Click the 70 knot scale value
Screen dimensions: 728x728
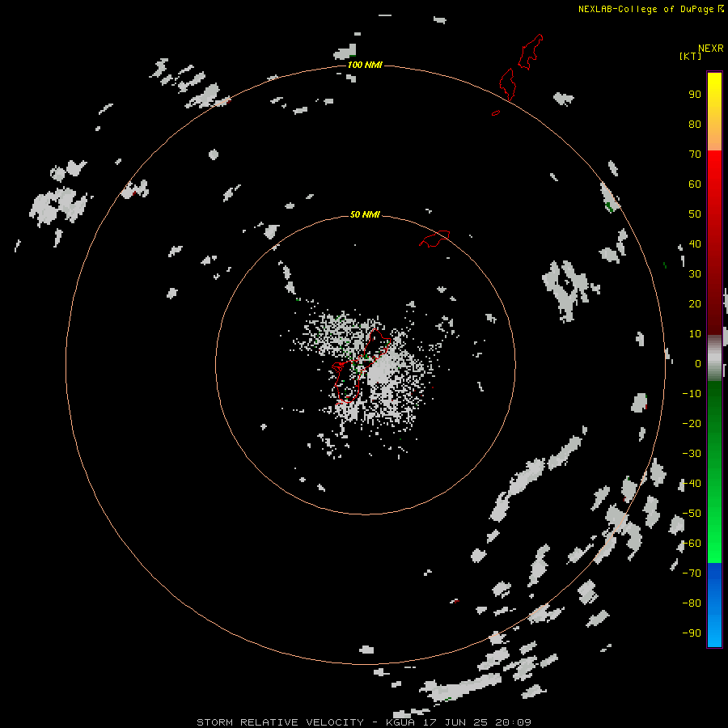[x=695, y=154]
